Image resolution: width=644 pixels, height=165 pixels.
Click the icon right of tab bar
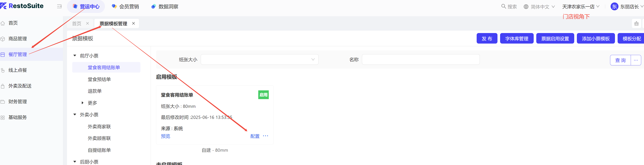point(636,23)
